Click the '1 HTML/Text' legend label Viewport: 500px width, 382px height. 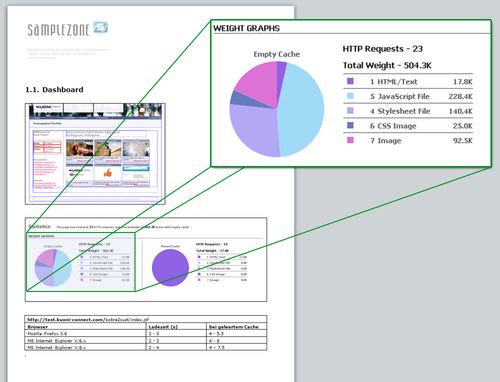pos(393,82)
